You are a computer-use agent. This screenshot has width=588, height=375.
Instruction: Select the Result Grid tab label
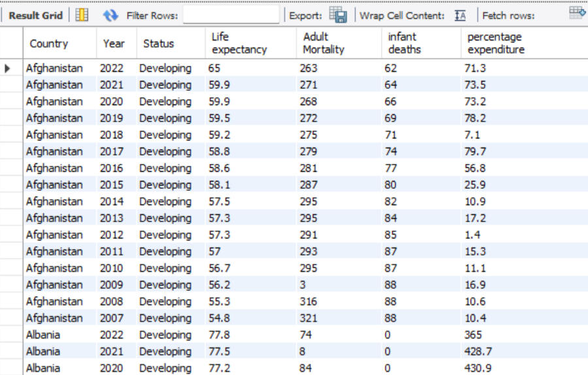pos(35,15)
